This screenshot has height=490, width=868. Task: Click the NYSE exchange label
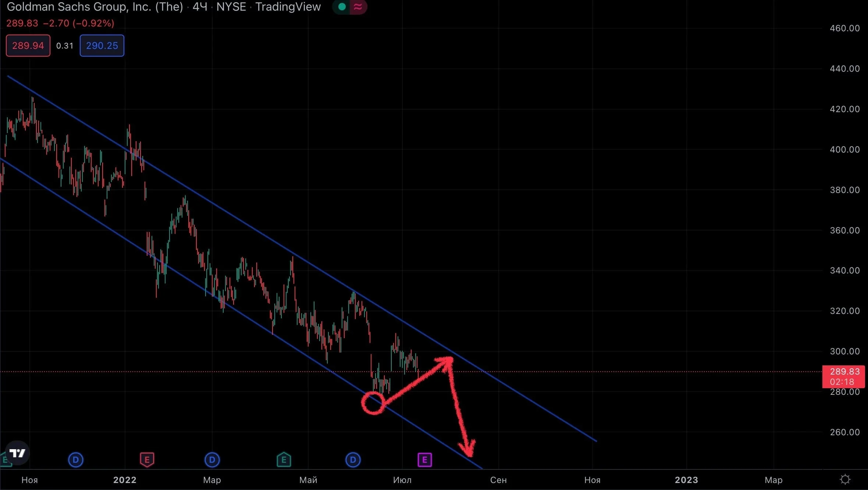(x=231, y=7)
